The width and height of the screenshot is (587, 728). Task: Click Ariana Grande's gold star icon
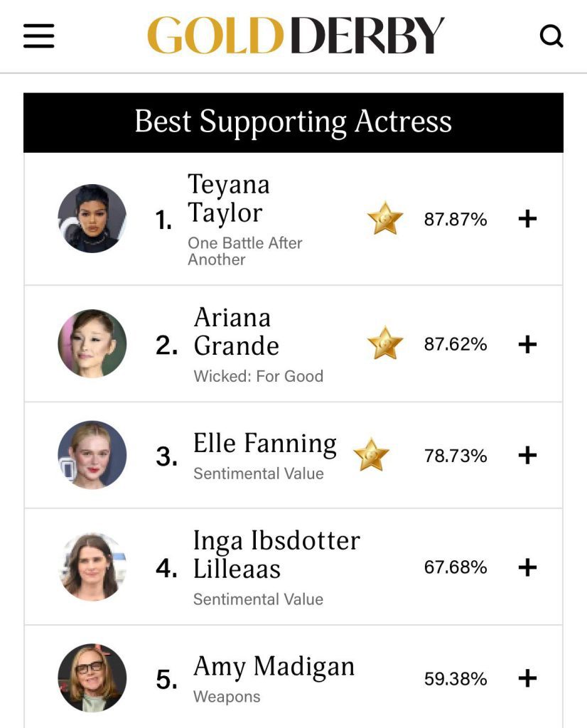click(385, 344)
